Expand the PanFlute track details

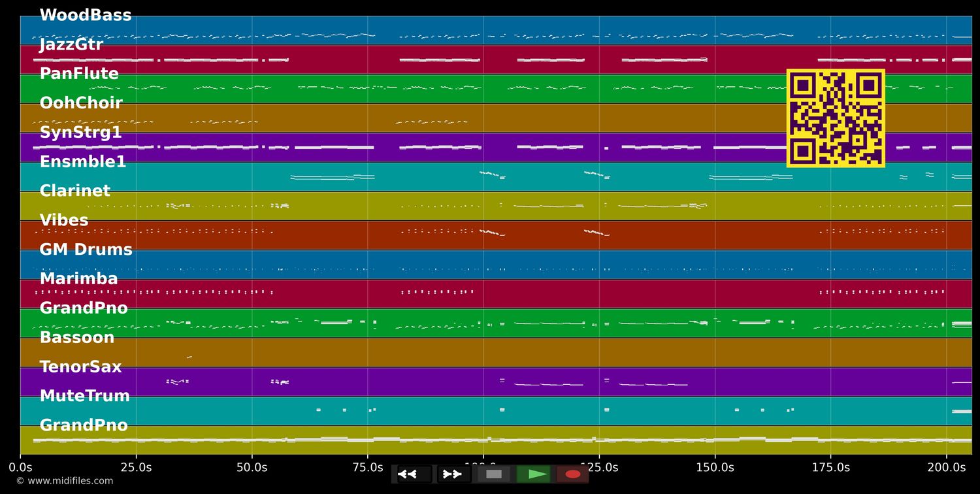[79, 73]
